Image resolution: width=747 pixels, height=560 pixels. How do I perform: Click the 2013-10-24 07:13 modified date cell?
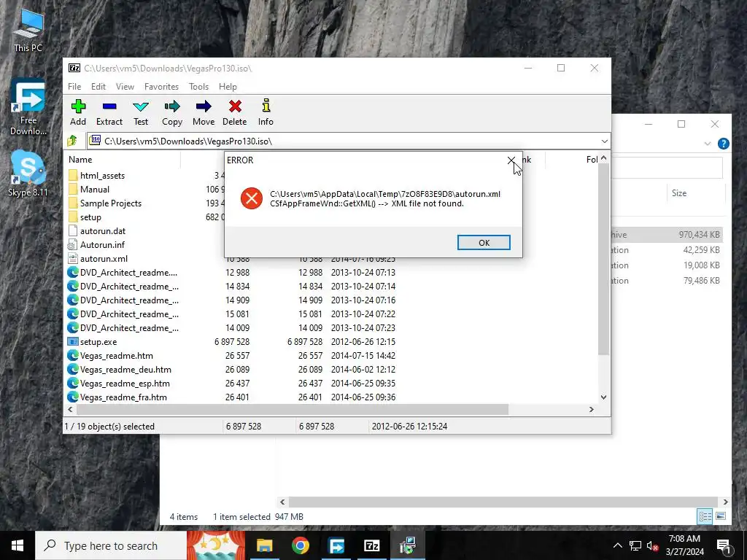[363, 273]
